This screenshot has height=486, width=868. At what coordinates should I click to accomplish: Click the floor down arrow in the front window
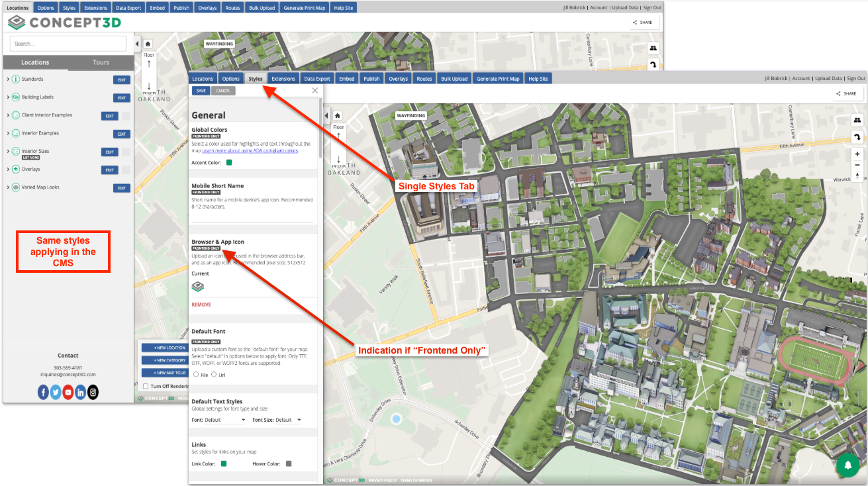pos(338,159)
